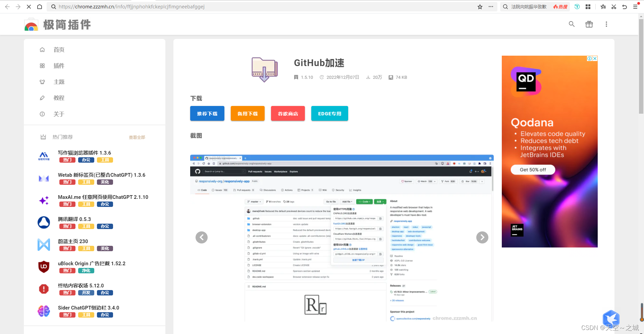The height and width of the screenshot is (334, 644).
Task: Click undo restore-tab arrow icon
Action: pos(625,7)
